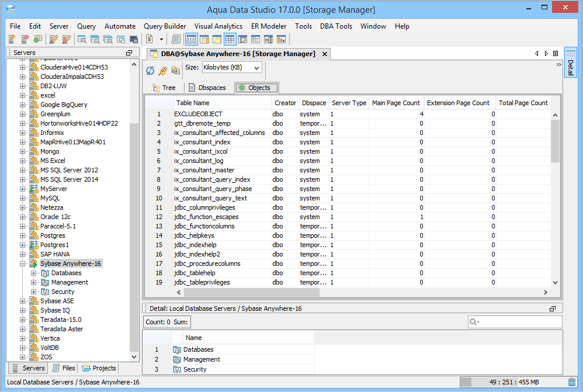This screenshot has width=583, height=392.
Task: Open the Query Builder menu
Action: click(x=165, y=26)
